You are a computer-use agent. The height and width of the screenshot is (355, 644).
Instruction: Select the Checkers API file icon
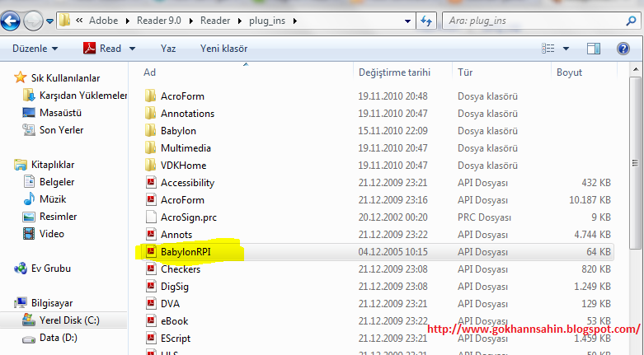pyautogui.click(x=151, y=269)
